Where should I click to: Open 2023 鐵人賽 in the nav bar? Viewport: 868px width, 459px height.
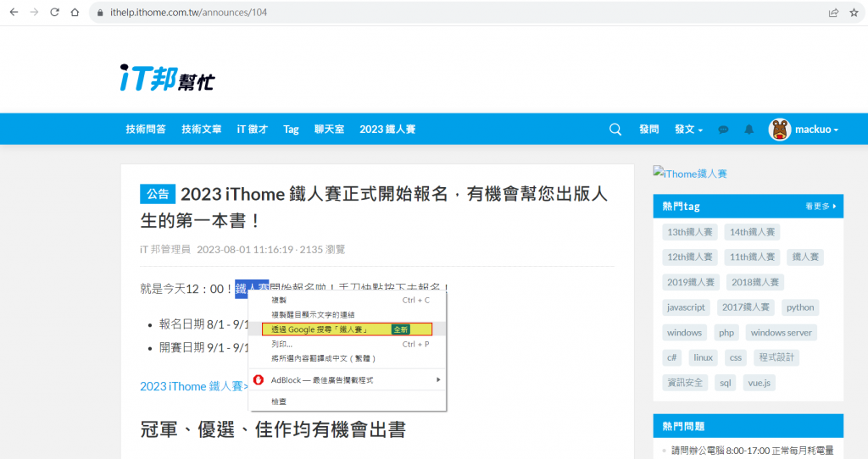click(x=387, y=130)
